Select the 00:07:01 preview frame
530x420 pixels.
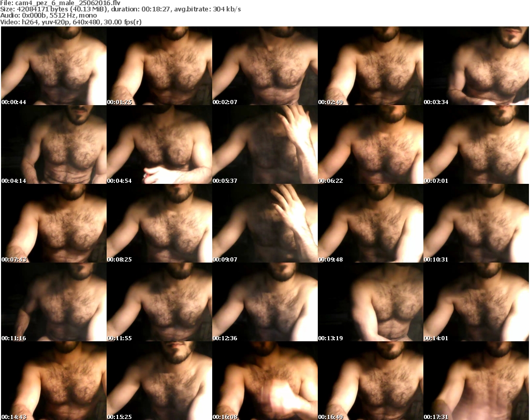(x=476, y=144)
